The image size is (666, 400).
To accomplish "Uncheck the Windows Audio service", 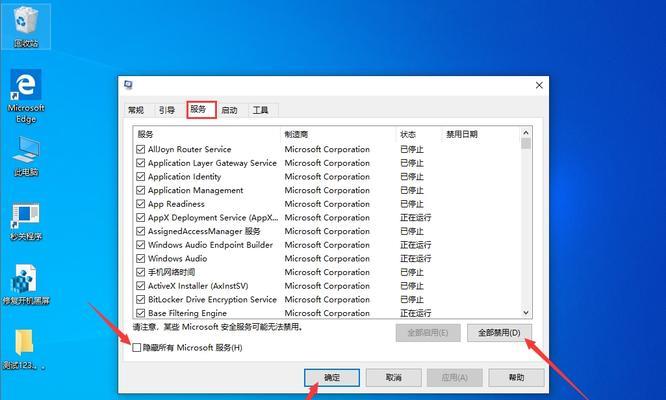I will tap(141, 259).
